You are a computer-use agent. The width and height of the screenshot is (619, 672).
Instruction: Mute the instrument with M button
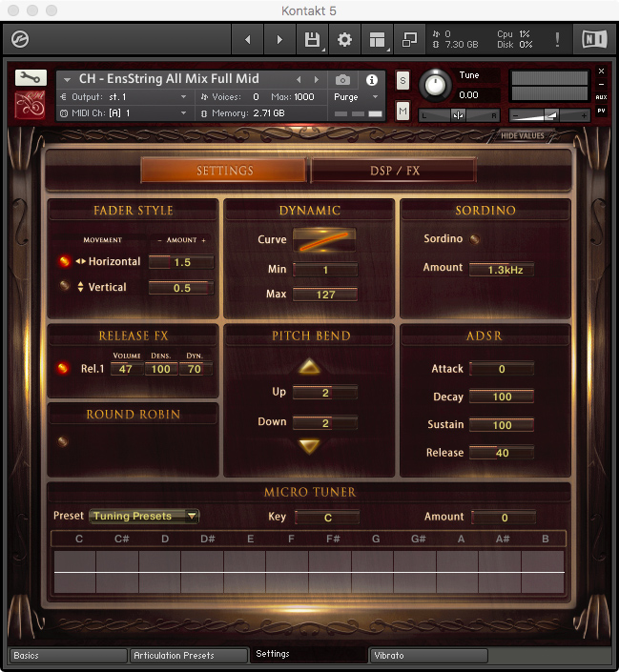pos(402,112)
